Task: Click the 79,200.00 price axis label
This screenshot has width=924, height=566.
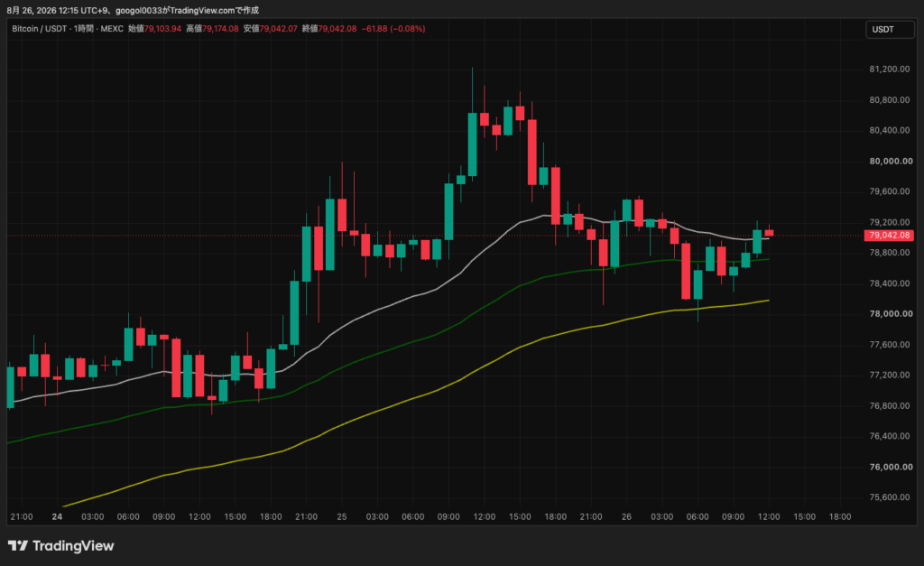Action: (x=889, y=222)
